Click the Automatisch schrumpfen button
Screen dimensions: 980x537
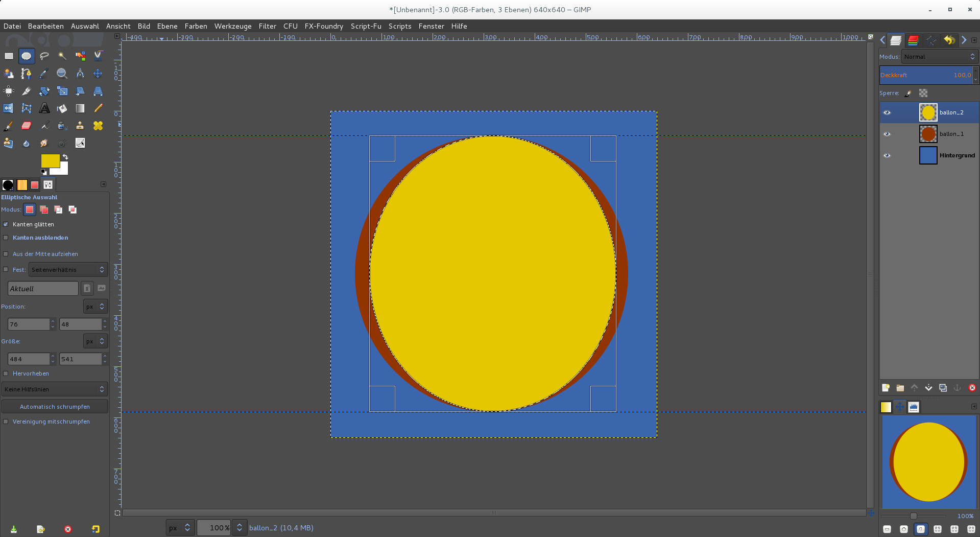(x=55, y=407)
